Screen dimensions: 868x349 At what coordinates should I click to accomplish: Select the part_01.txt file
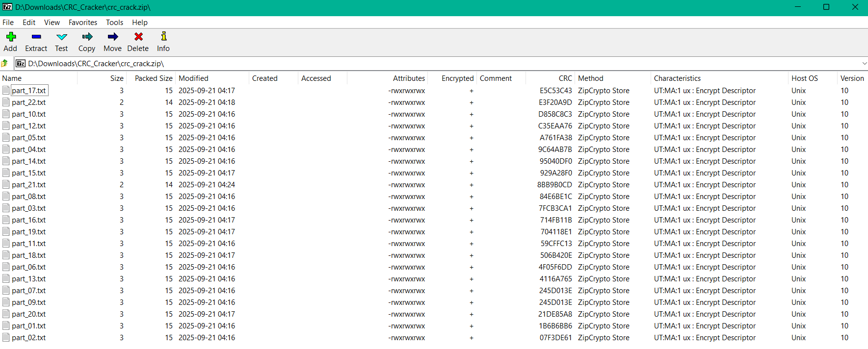pyautogui.click(x=28, y=326)
